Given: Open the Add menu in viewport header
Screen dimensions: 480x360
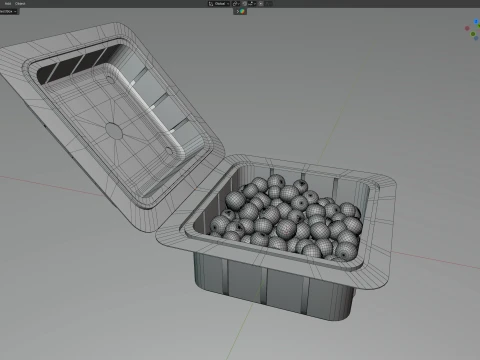Looking at the screenshot, I should click(8, 4).
